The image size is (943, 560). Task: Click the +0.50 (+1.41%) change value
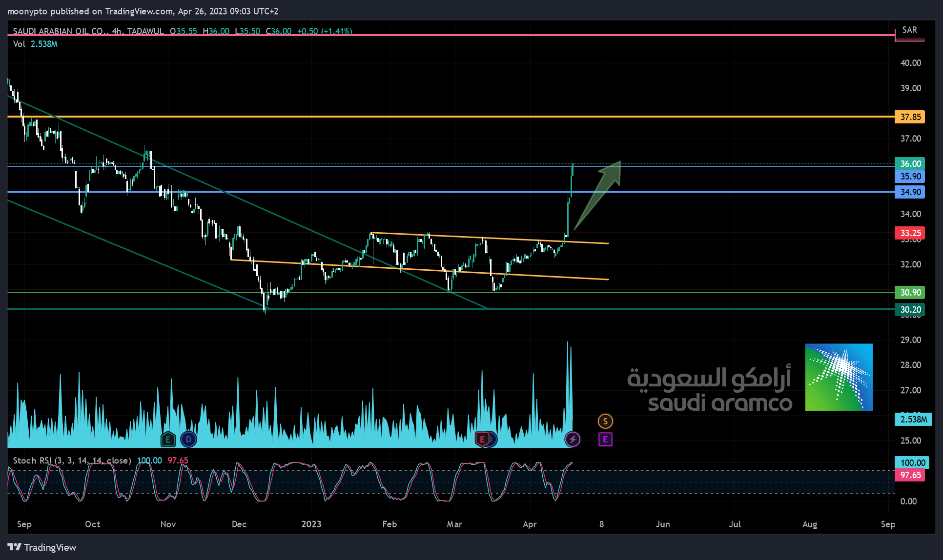pos(325,31)
